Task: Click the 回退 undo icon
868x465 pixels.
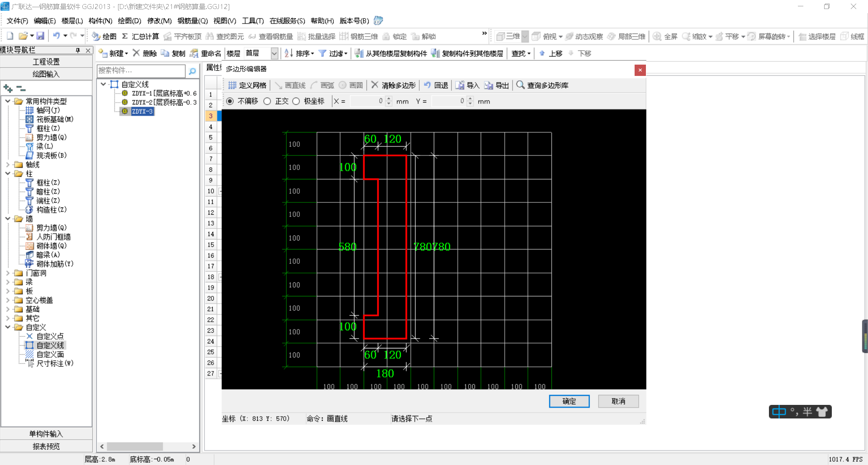Action: [427, 85]
